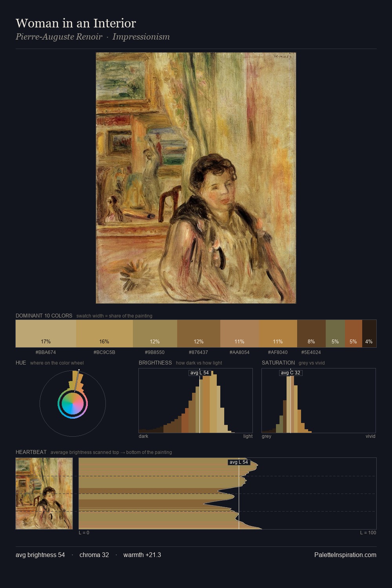Click the dark label under Brightness histogram

click(x=143, y=436)
